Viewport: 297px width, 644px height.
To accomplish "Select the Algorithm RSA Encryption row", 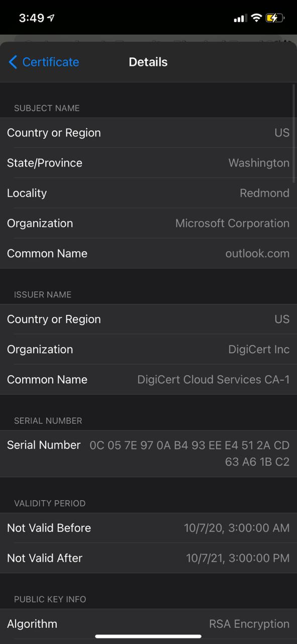I will (x=148, y=624).
